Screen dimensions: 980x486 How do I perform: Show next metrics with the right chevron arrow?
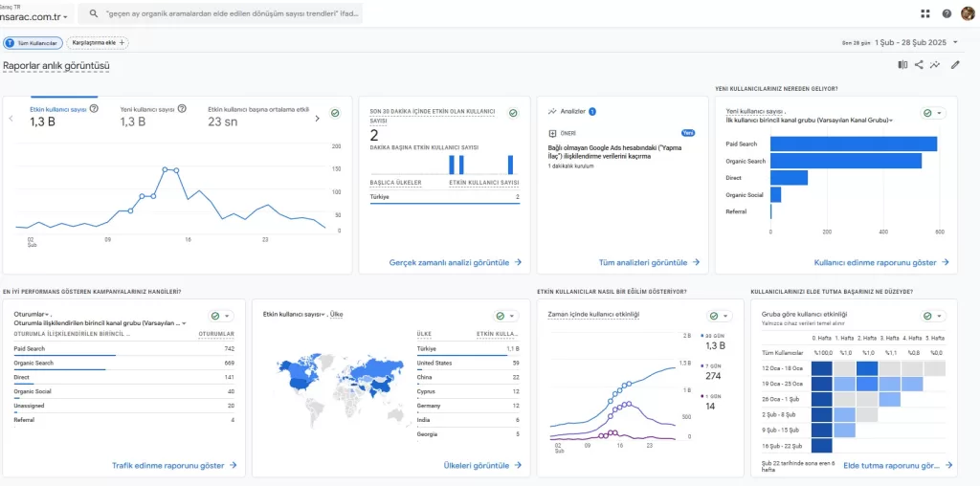pyautogui.click(x=318, y=119)
